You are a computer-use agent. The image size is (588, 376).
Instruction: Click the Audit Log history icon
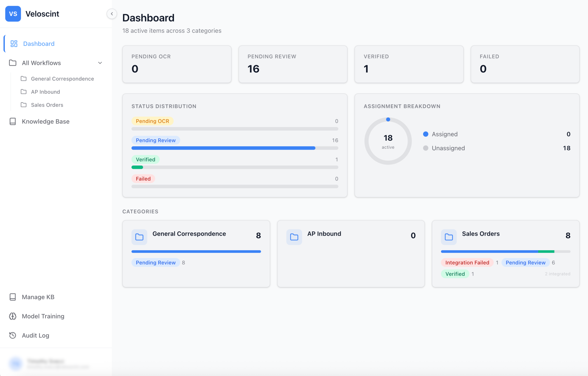[x=13, y=335]
